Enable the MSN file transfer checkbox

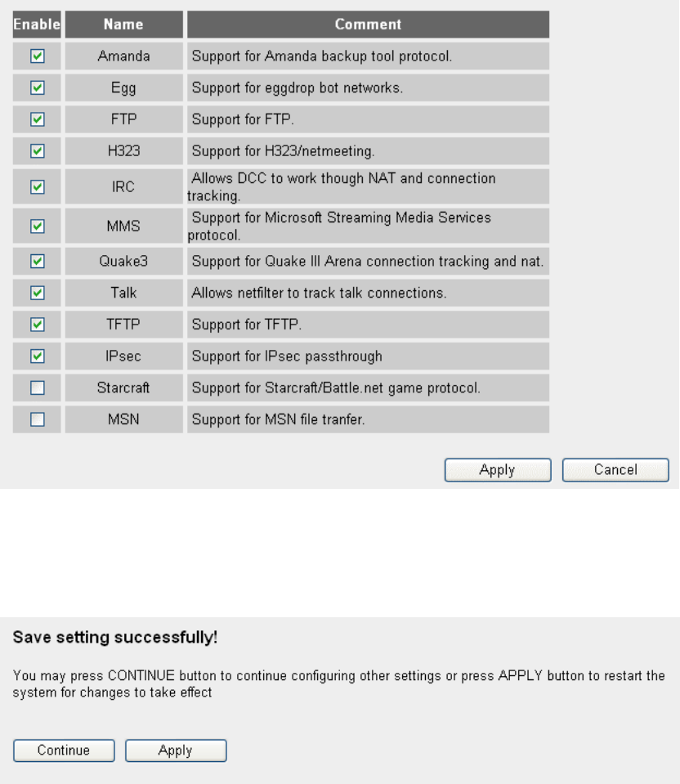[37, 419]
